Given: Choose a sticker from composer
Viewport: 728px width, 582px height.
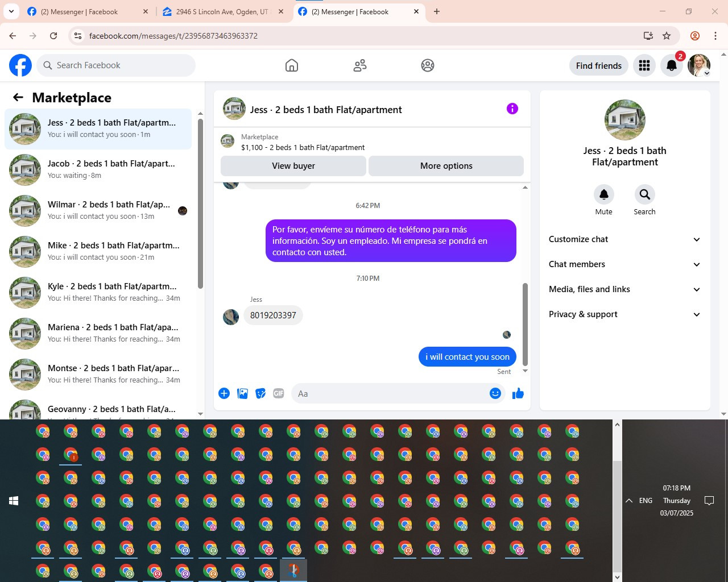Looking at the screenshot, I should (x=260, y=393).
